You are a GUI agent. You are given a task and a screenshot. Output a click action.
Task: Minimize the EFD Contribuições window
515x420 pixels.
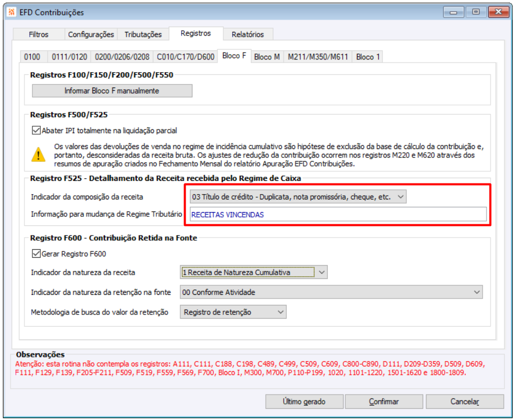coord(453,12)
